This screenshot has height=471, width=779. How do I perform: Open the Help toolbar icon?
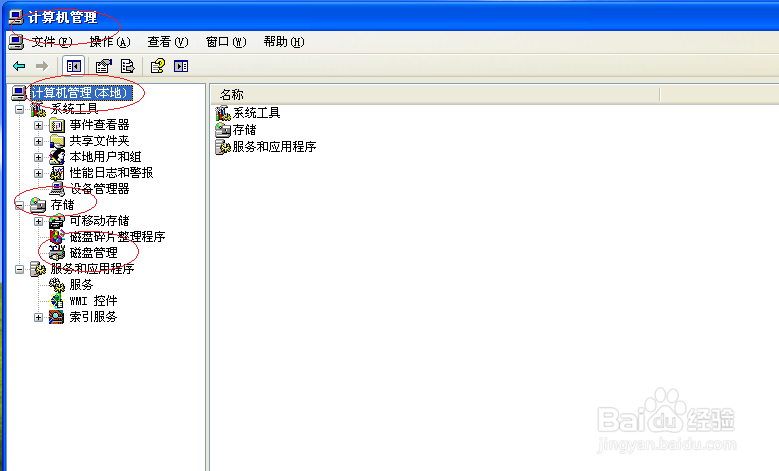pos(158,66)
